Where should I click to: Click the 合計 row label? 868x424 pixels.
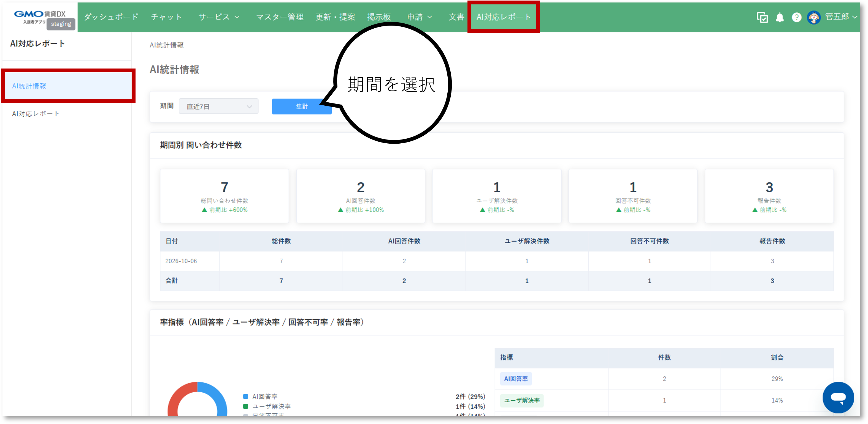tap(172, 280)
